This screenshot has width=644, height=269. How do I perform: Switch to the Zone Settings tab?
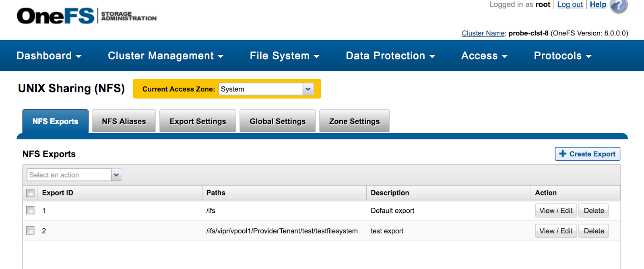[354, 121]
